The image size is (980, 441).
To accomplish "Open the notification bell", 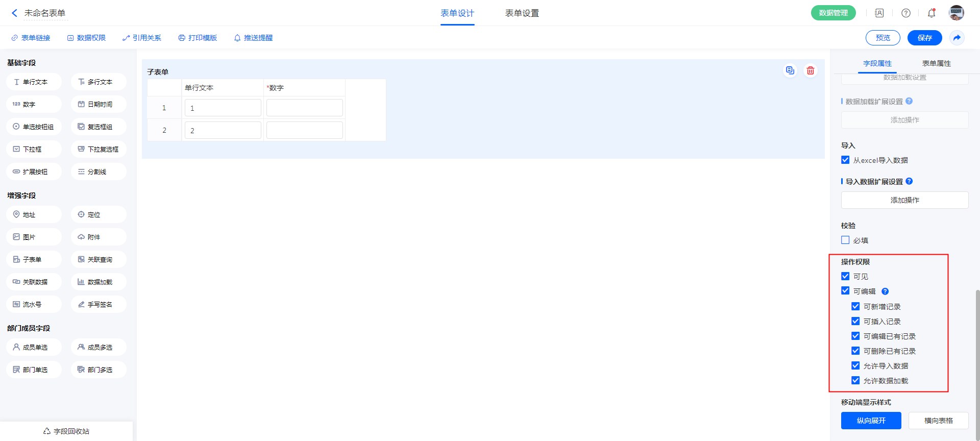I will [932, 13].
